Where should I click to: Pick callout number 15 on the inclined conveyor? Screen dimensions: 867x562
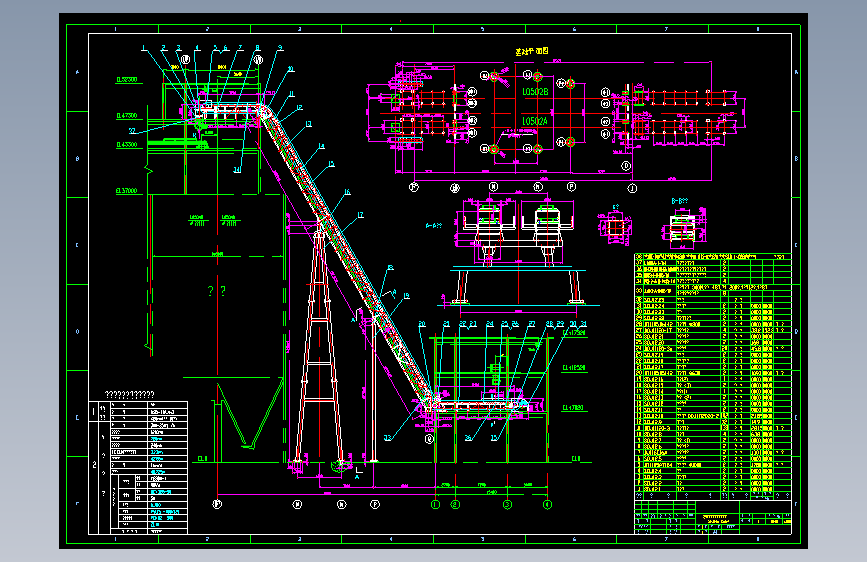coord(331,164)
